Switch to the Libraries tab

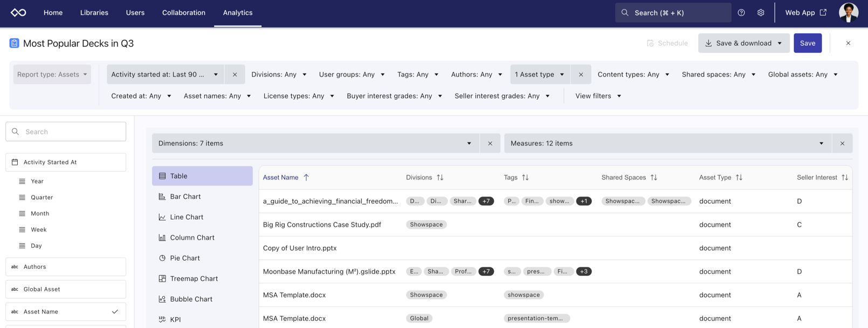[x=94, y=12]
